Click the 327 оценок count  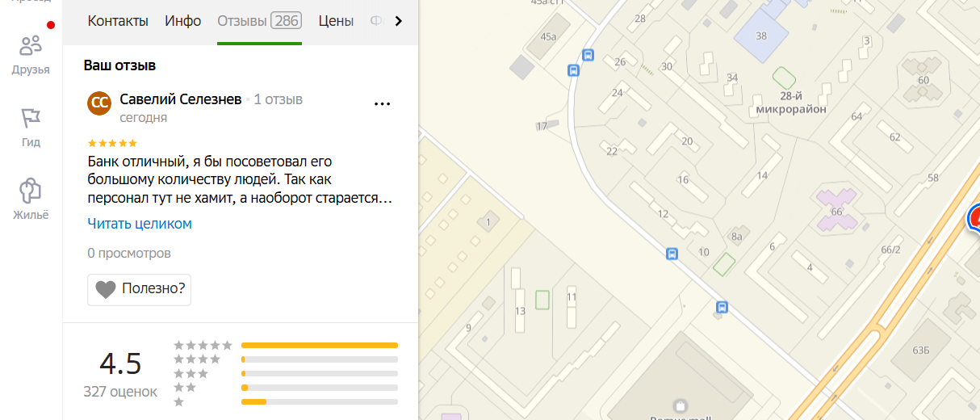point(120,392)
